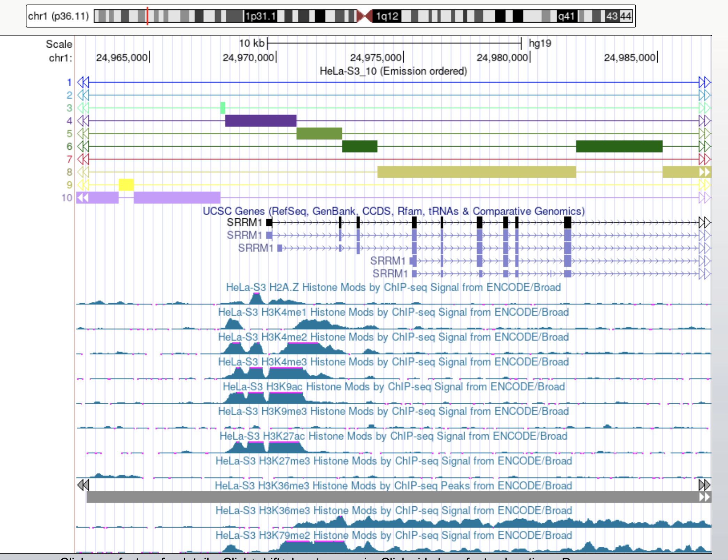Click the light green state 3 block
728x560 pixels.
click(x=223, y=108)
